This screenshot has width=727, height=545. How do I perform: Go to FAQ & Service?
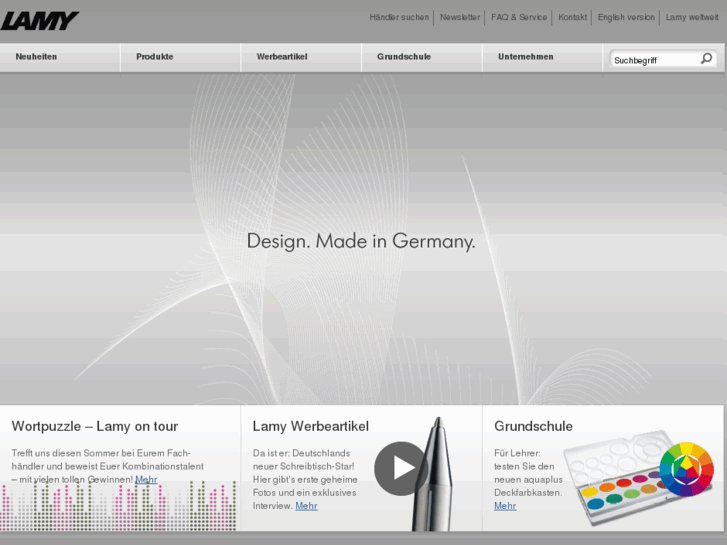[x=519, y=17]
